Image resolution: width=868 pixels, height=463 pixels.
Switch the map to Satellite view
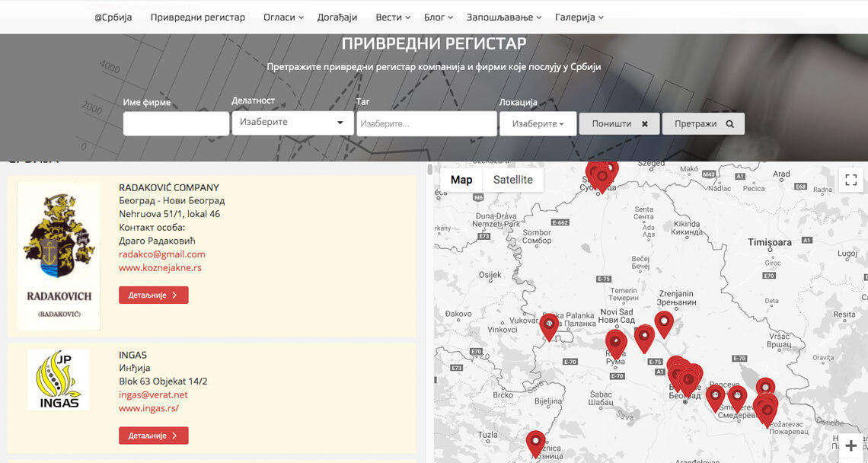513,180
